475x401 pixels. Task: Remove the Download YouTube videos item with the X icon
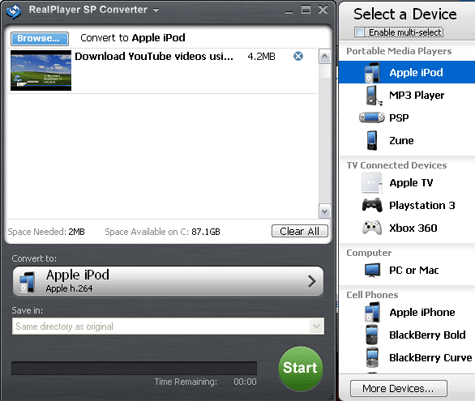pos(298,56)
